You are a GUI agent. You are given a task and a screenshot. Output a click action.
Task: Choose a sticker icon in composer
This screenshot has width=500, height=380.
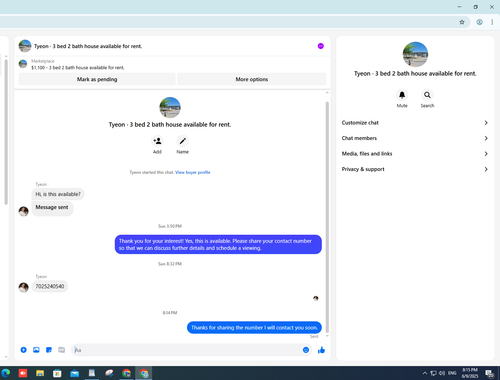(x=49, y=350)
